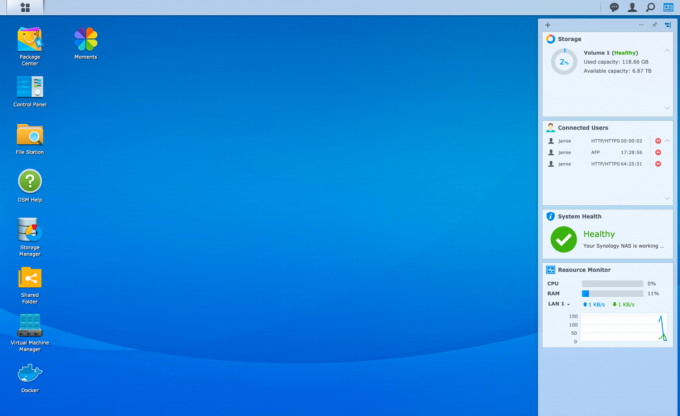The image size is (680, 416).
Task: Click the CPU 0% value
Action: [651, 284]
